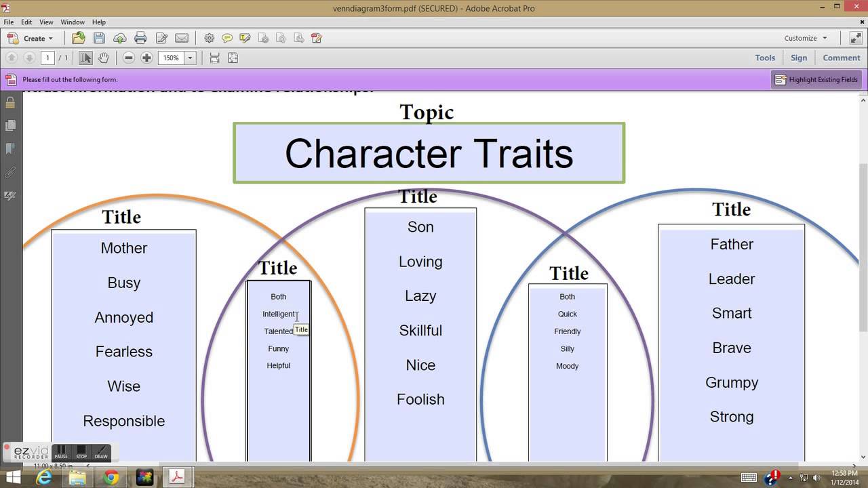The height and width of the screenshot is (488, 868).
Task: Click the security lock icon in sidebar
Action: (x=10, y=102)
